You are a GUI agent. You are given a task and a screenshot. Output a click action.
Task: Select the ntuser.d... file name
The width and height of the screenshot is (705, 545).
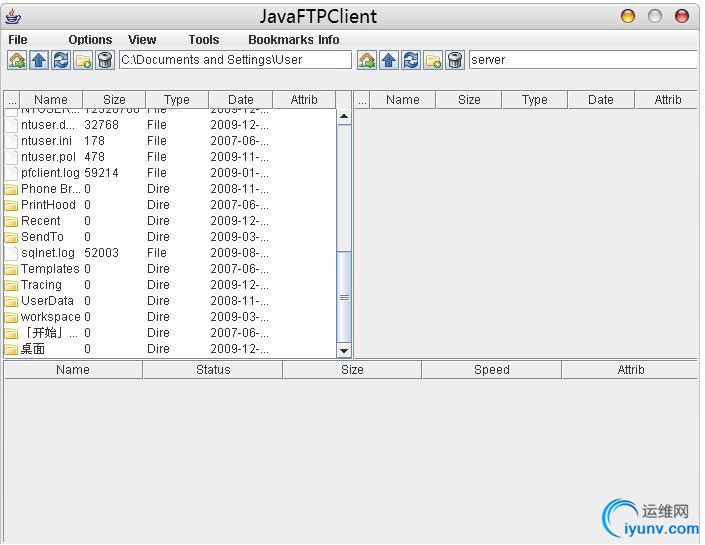[x=48, y=125]
